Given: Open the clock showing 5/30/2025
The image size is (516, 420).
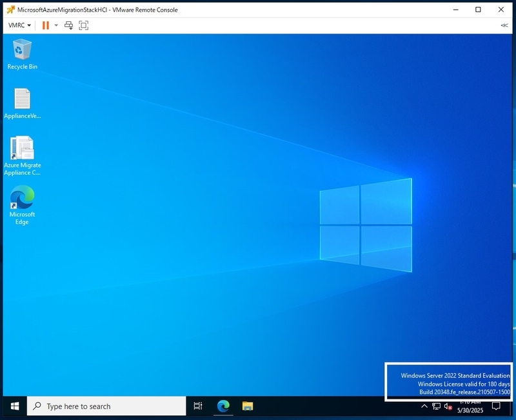Looking at the screenshot, I should pos(470,407).
